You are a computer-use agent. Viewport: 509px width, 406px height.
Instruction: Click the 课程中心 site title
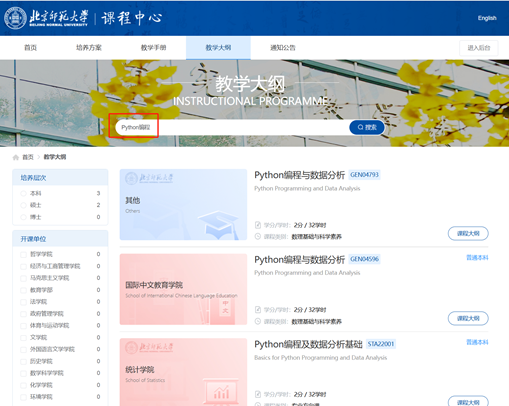(x=132, y=18)
